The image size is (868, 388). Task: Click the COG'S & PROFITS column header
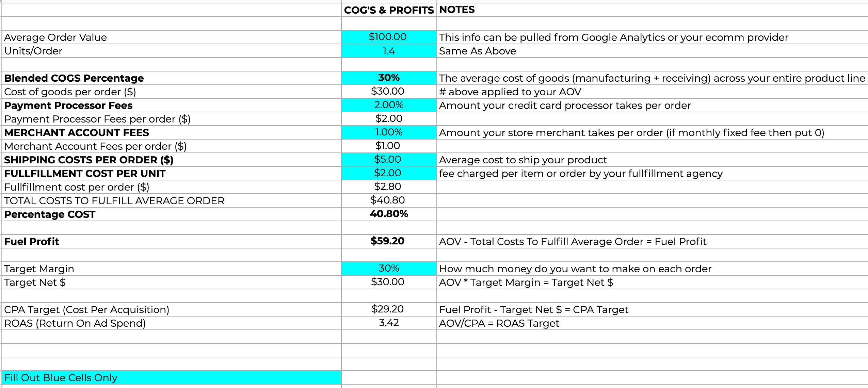click(389, 10)
